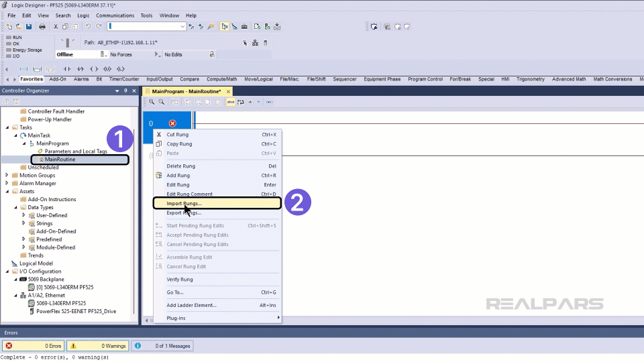Viewport: 644px width, 362px height.
Task: Insert a rung using the rung icon
Action: pos(24,69)
